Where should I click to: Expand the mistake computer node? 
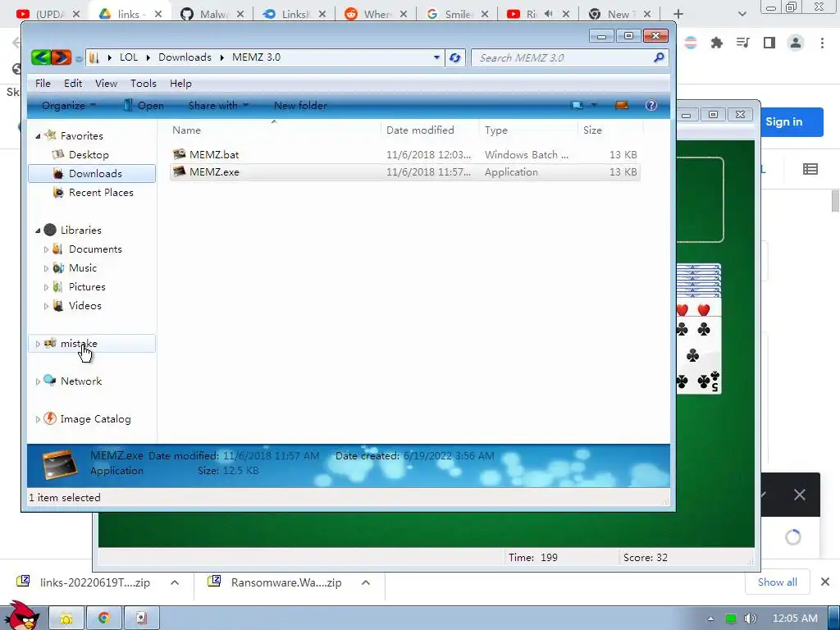pyautogui.click(x=38, y=344)
